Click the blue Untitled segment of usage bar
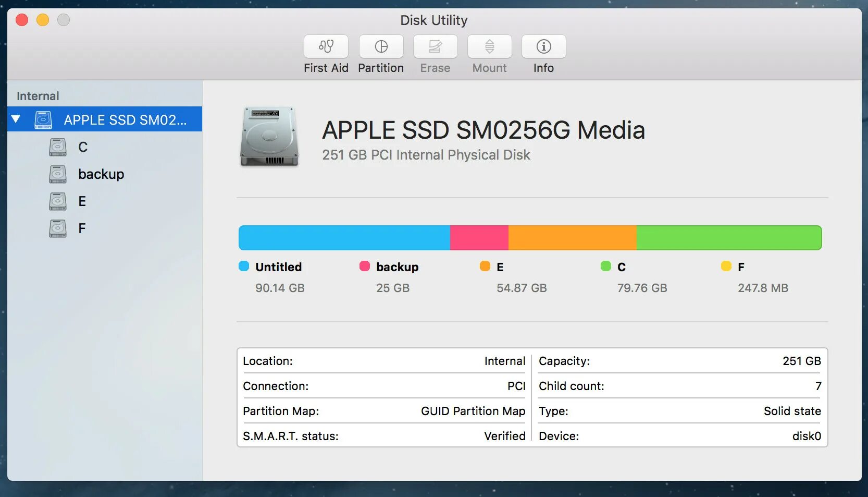 [344, 238]
